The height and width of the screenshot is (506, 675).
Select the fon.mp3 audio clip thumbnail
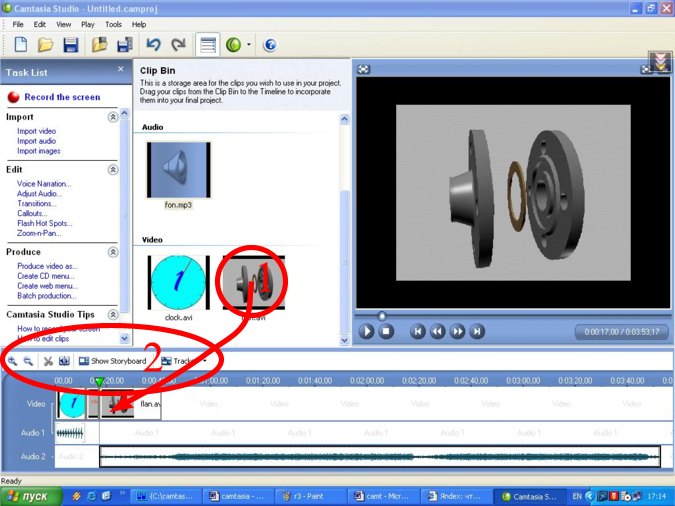click(177, 170)
